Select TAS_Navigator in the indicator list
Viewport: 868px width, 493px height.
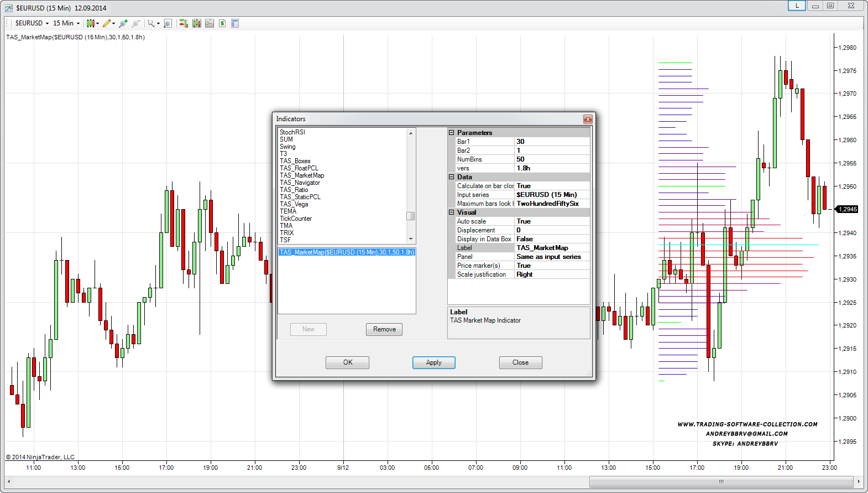300,183
